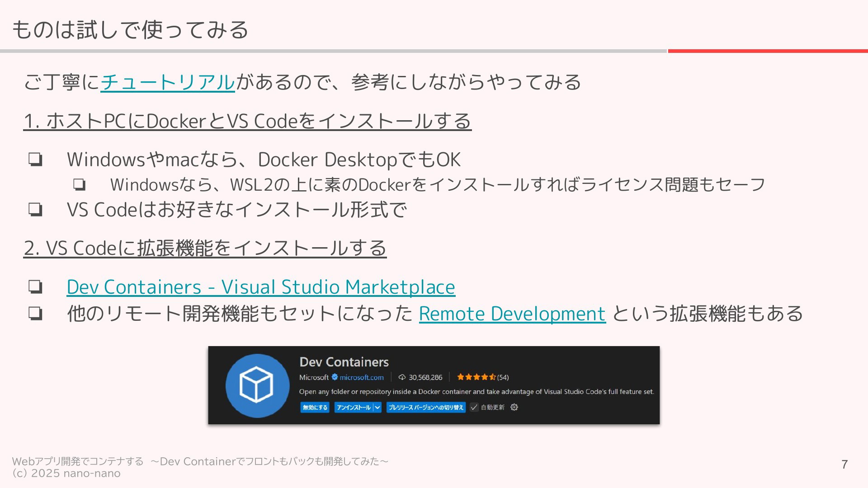Click the 無効にする button
868x488 pixels.
pos(315,408)
